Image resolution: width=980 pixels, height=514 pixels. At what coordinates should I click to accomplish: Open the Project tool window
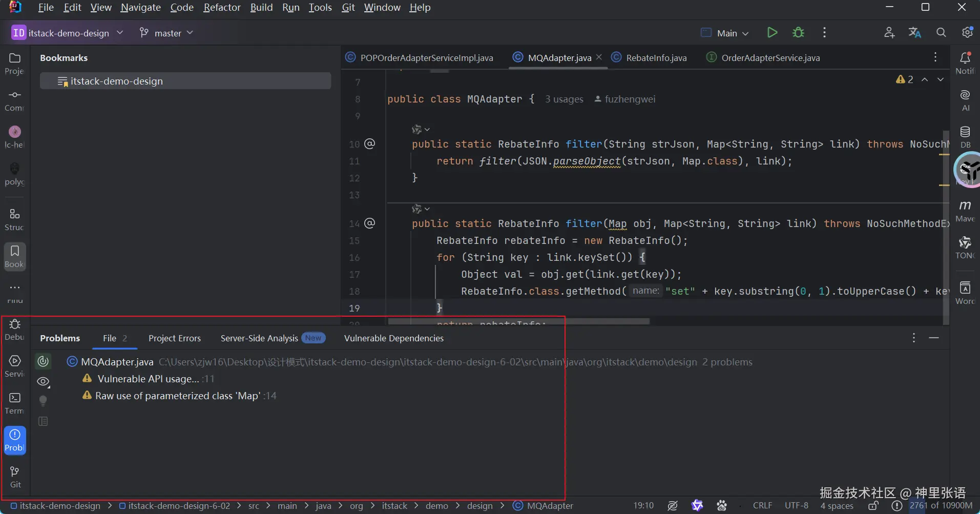click(x=15, y=64)
